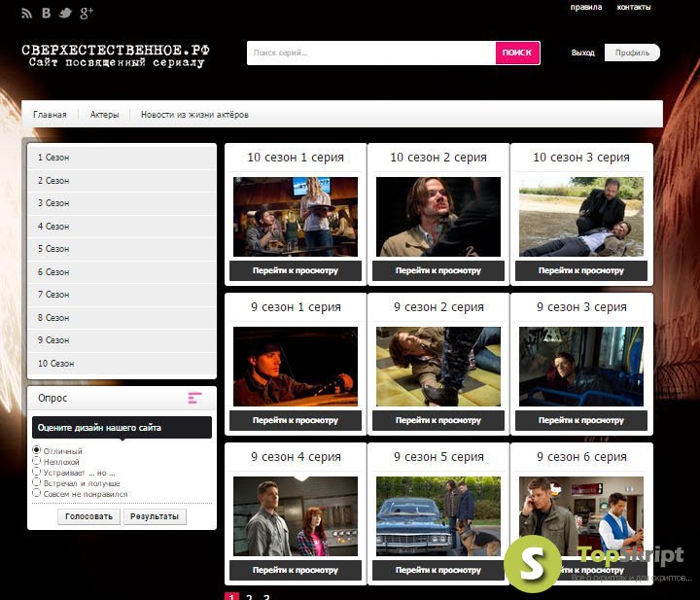Select the 'Неплохой' poll option
The image size is (700, 600).
[x=37, y=461]
